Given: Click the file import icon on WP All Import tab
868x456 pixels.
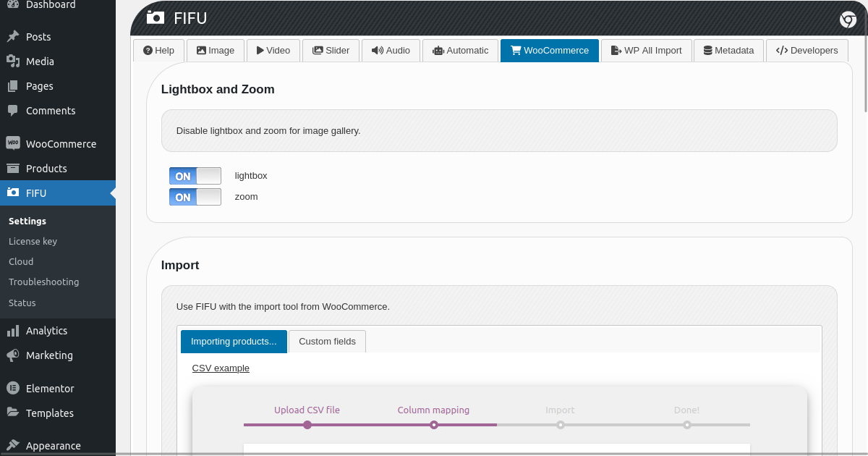Looking at the screenshot, I should pos(616,51).
